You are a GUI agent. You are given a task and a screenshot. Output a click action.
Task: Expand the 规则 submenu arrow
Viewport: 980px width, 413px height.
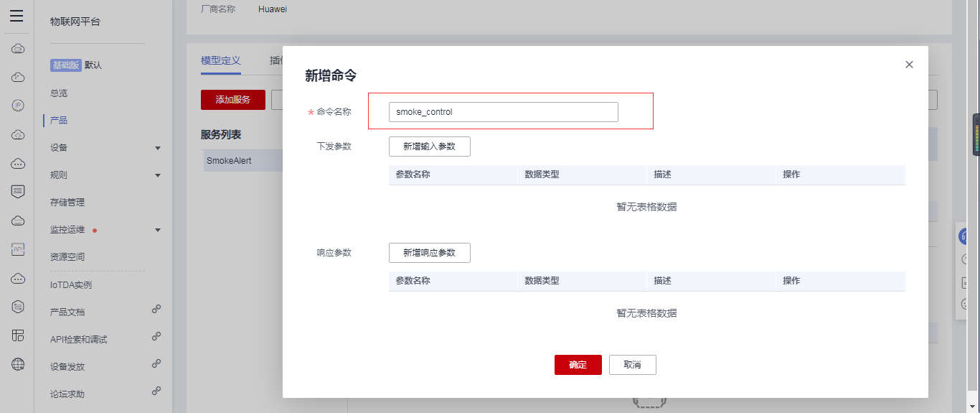158,175
